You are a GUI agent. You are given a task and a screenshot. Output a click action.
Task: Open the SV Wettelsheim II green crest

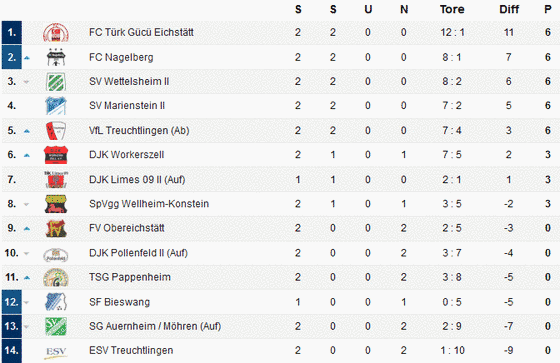point(56,81)
